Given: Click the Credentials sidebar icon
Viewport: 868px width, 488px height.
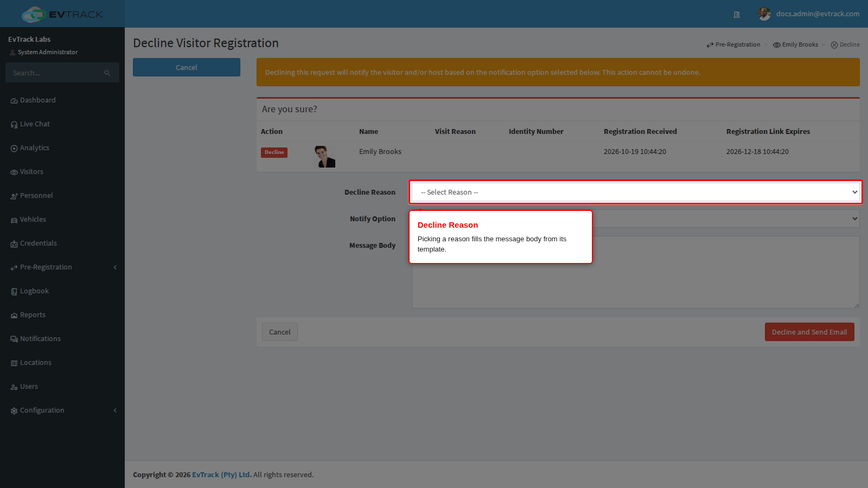Looking at the screenshot, I should [14, 244].
